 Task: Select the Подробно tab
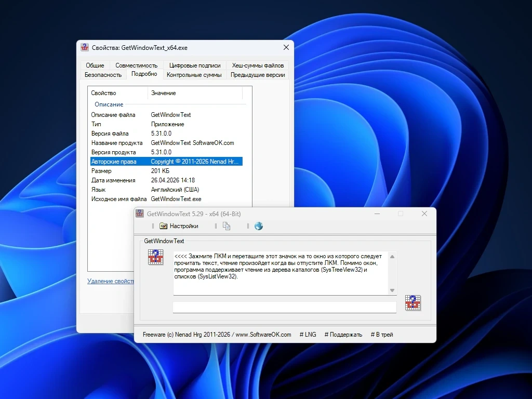coord(144,74)
